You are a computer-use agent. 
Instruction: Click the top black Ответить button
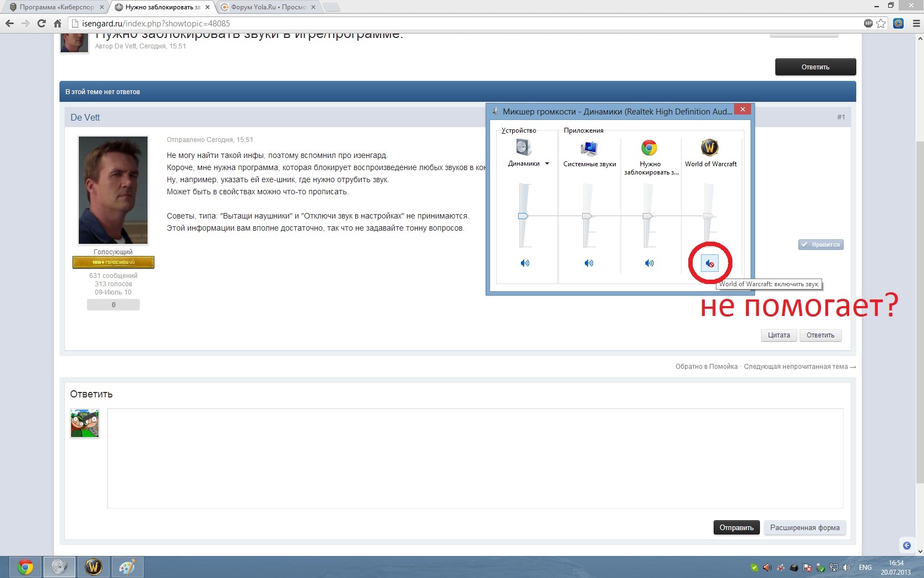click(x=816, y=67)
